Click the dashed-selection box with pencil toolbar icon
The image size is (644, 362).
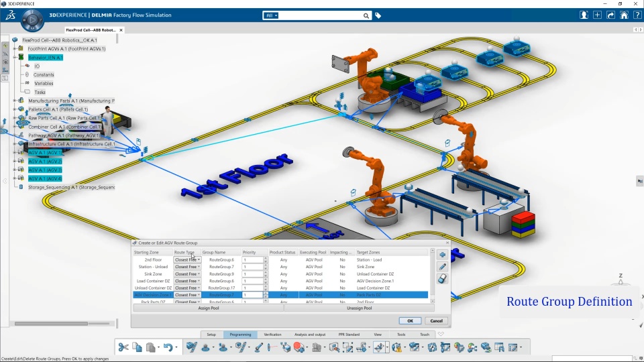348,347
